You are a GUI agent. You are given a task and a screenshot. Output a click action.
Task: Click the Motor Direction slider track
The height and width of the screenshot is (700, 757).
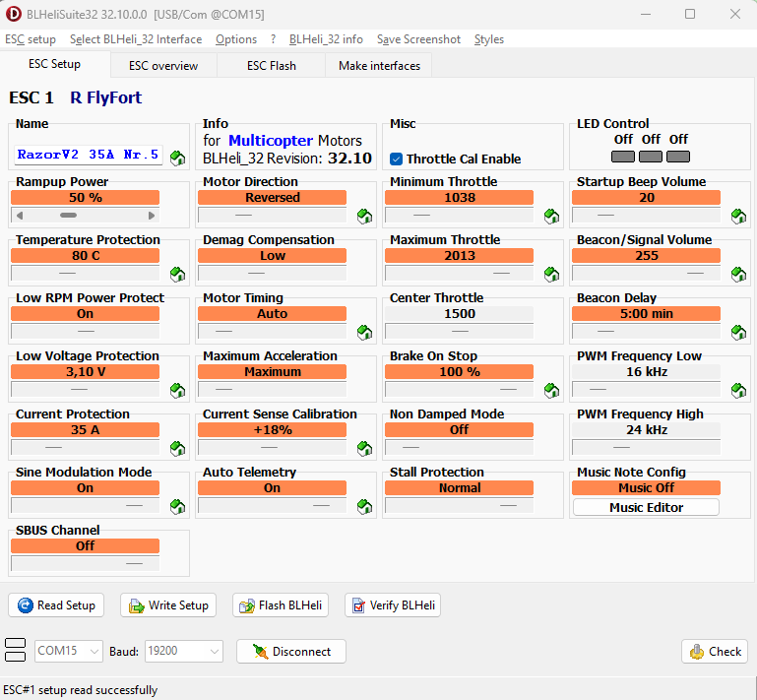click(x=273, y=215)
